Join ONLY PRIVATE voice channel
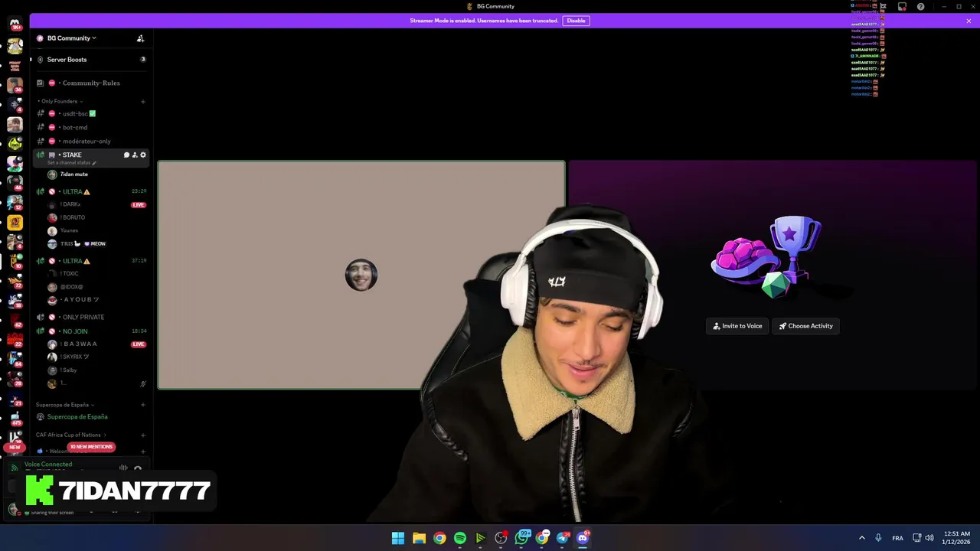The width and height of the screenshot is (980, 551). coord(90,317)
